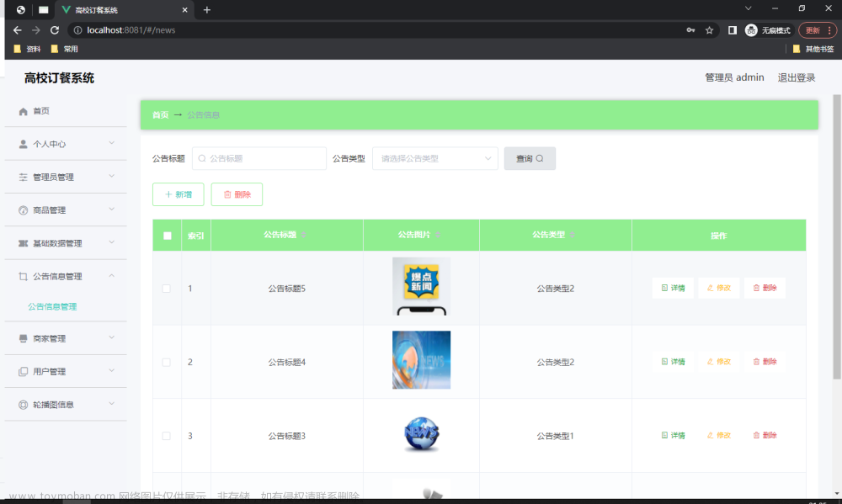Click 首页 breadcrumb link

click(161, 115)
